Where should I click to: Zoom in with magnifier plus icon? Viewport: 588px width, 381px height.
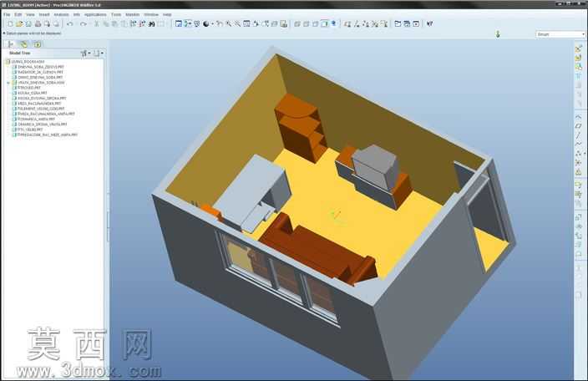pos(228,23)
